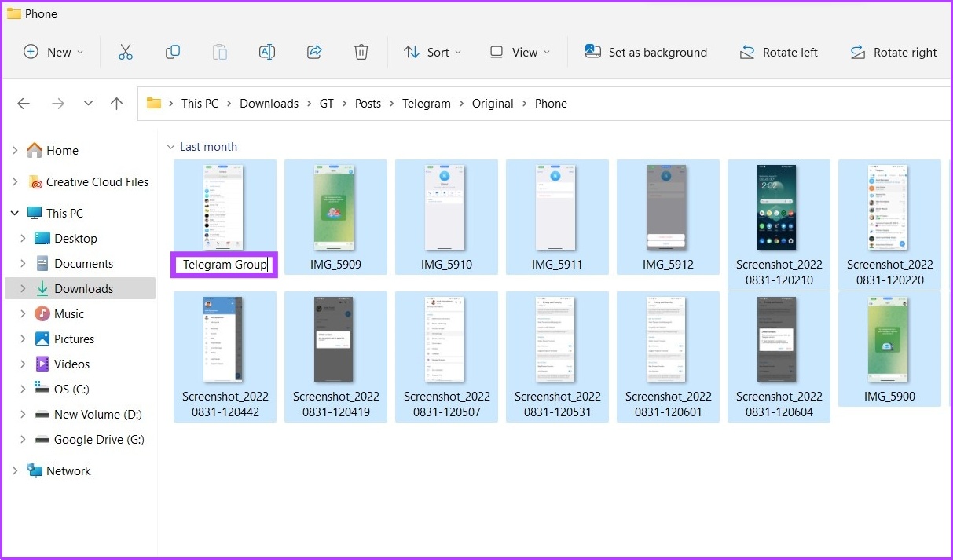The height and width of the screenshot is (560, 953).
Task: Click the Cut scissors icon
Action: [126, 52]
